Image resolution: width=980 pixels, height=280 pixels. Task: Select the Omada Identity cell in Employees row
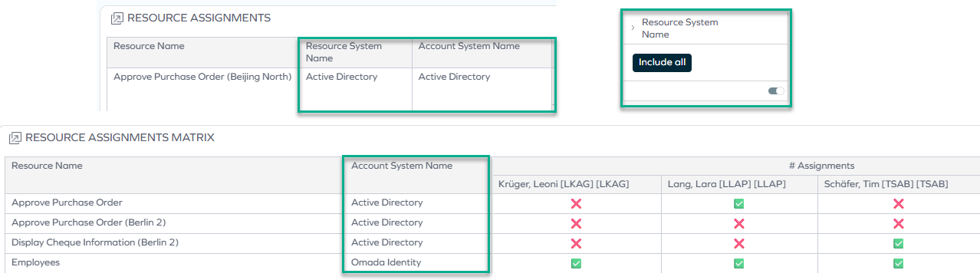(x=386, y=263)
